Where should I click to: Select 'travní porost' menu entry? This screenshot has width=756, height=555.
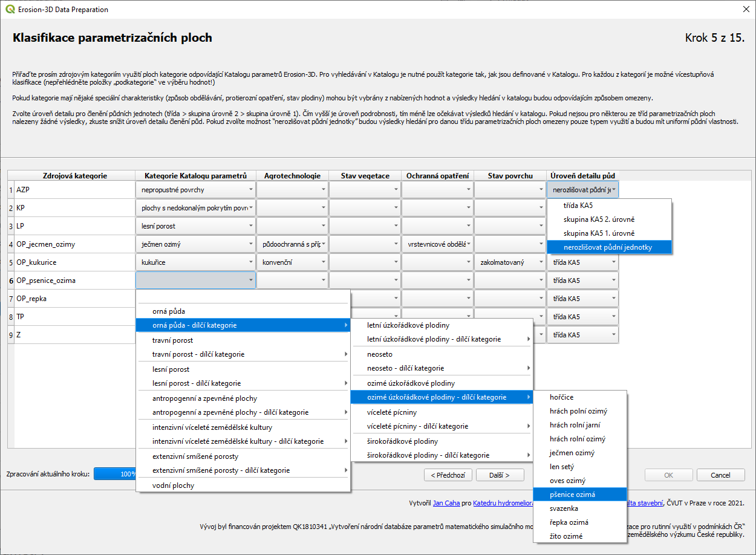click(243, 340)
